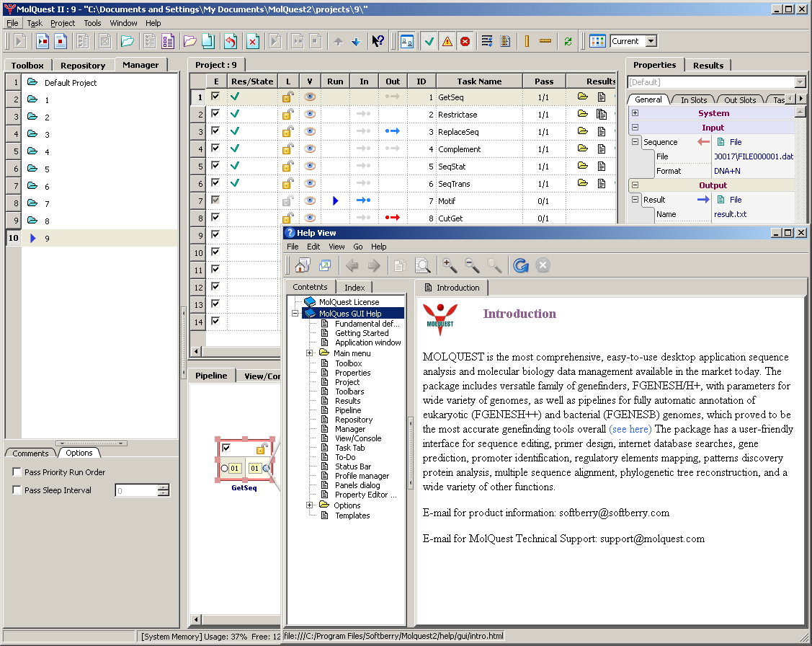
Task: Click the purple list document toolbar icon
Action: point(168,41)
